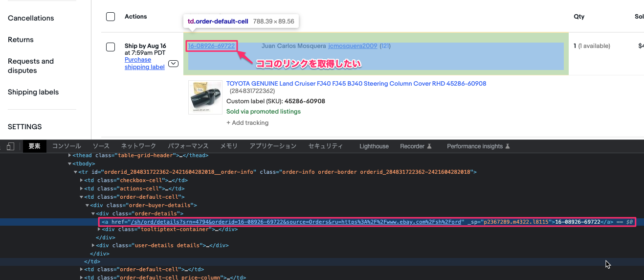Toggle the device toolbar icon in DevTools

[11, 146]
